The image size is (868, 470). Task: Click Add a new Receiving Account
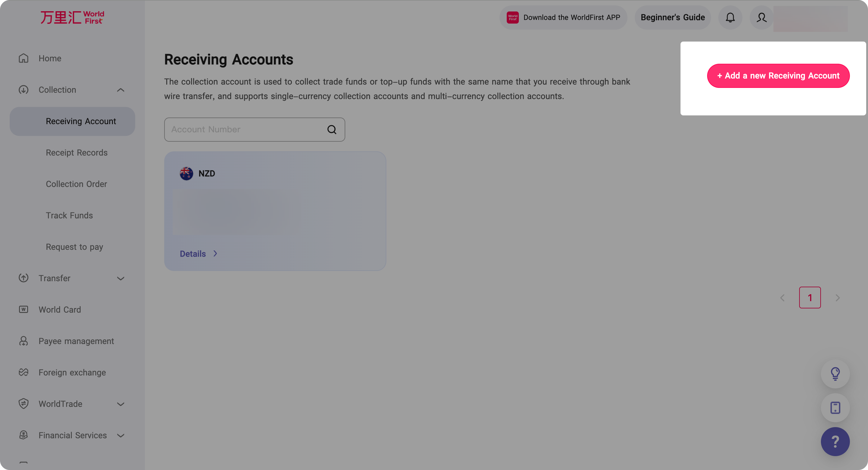click(778, 76)
